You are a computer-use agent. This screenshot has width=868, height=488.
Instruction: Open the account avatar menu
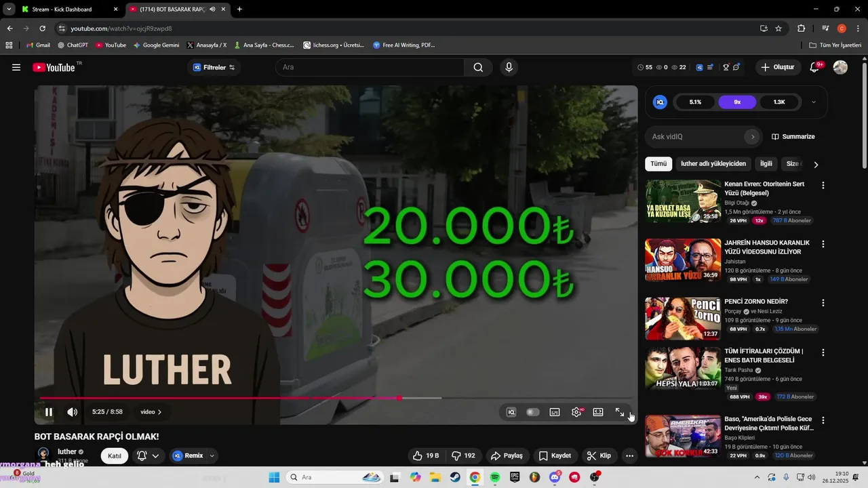tap(840, 67)
